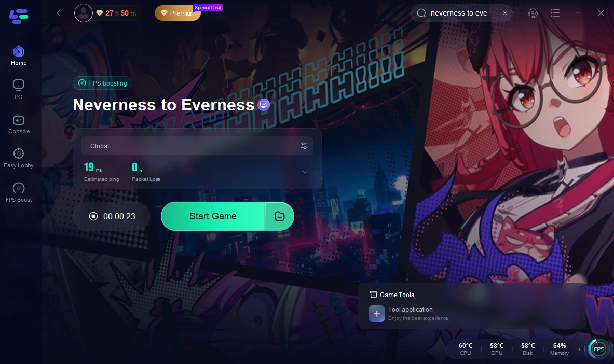Expand ping details chevron
The image size is (614, 364).
coord(304,172)
